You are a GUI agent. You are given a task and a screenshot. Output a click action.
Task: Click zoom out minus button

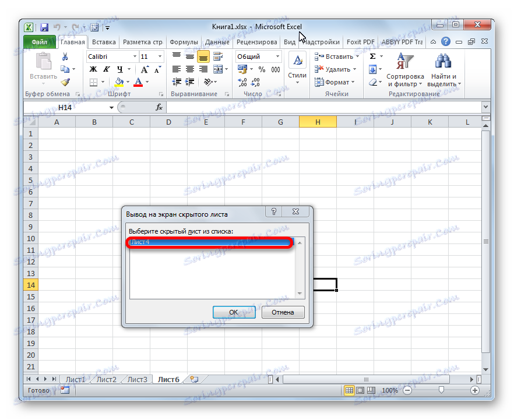pyautogui.click(x=407, y=390)
